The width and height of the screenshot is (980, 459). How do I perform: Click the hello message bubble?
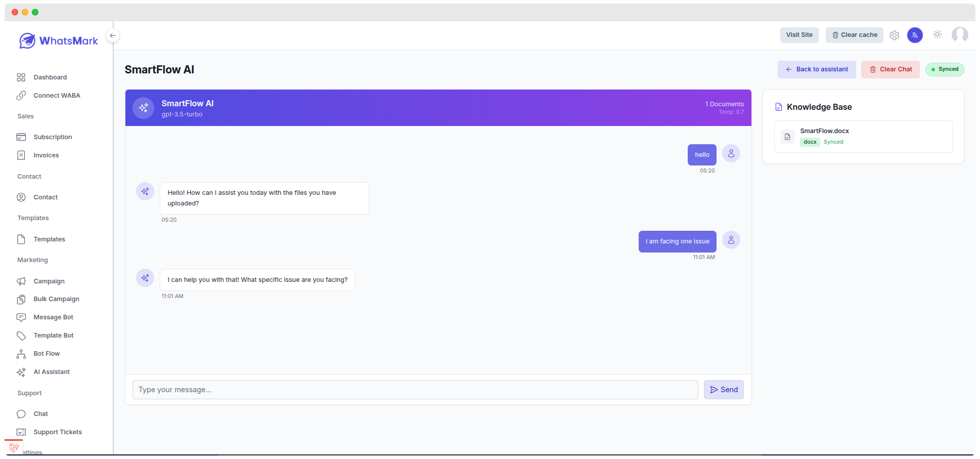pyautogui.click(x=702, y=155)
